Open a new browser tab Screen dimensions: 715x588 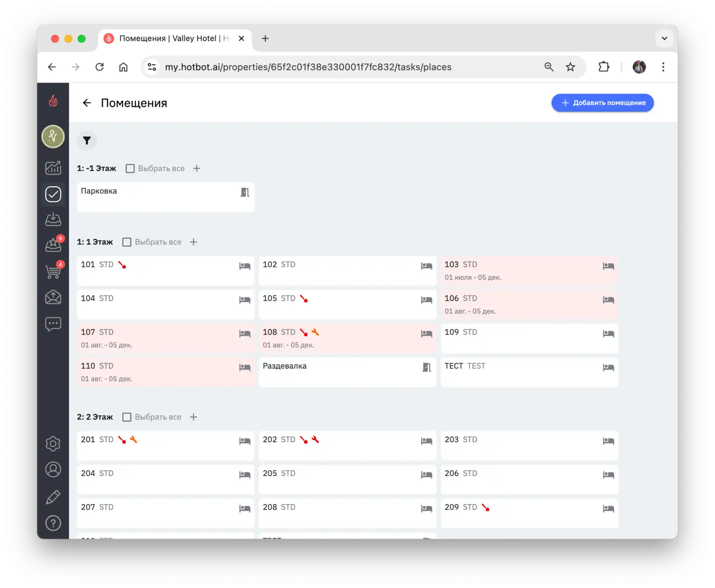pos(265,39)
